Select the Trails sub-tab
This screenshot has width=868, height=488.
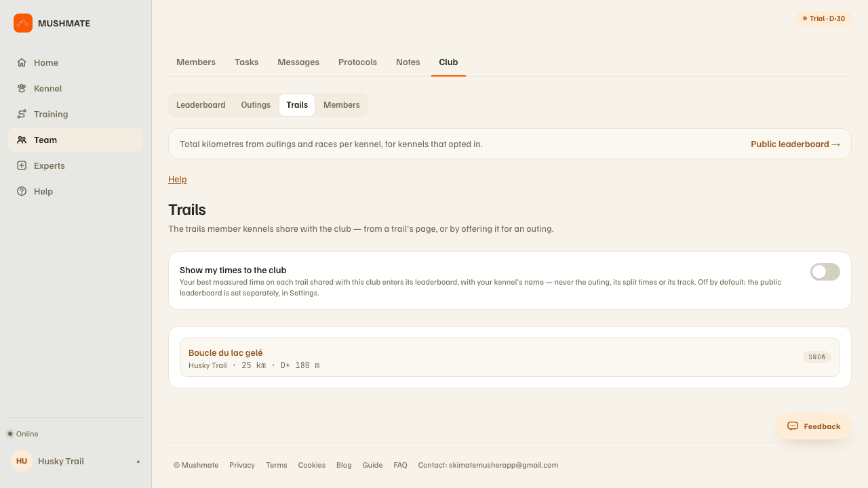(297, 105)
